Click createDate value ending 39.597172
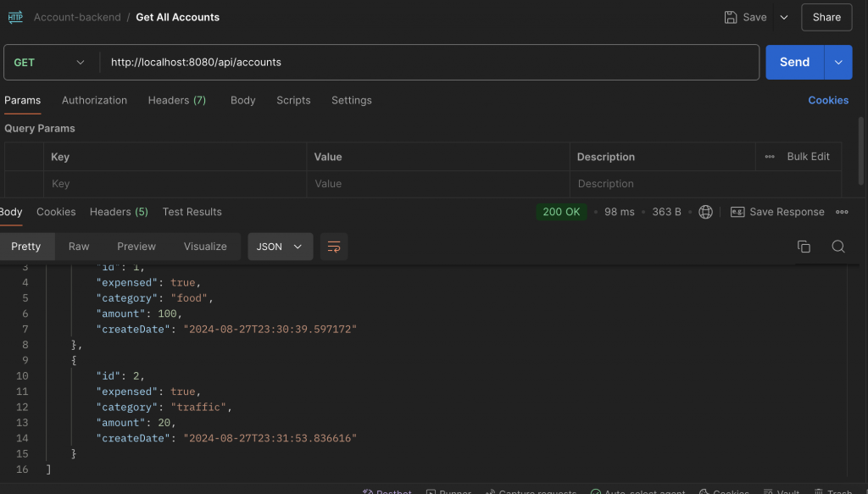This screenshot has height=494, width=868. tap(270, 329)
